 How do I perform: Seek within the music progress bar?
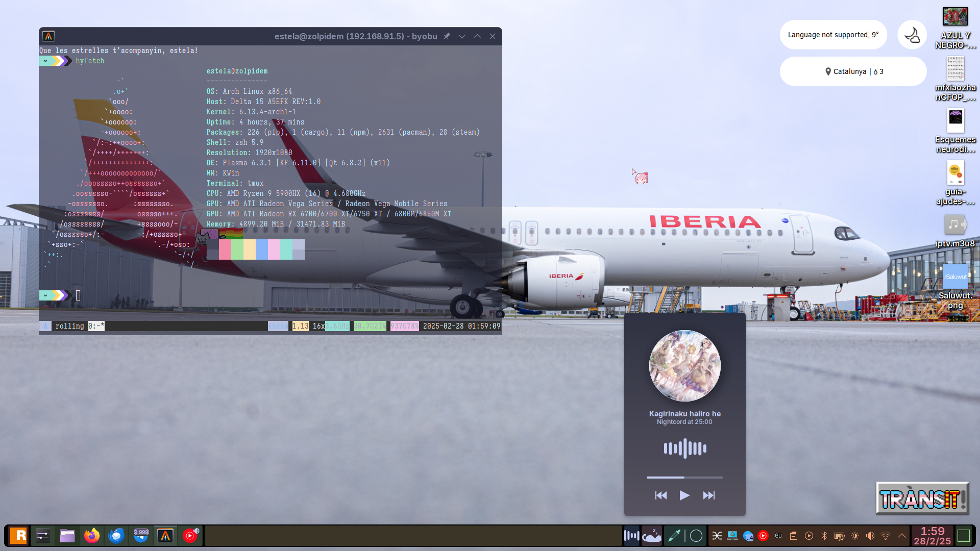click(684, 478)
